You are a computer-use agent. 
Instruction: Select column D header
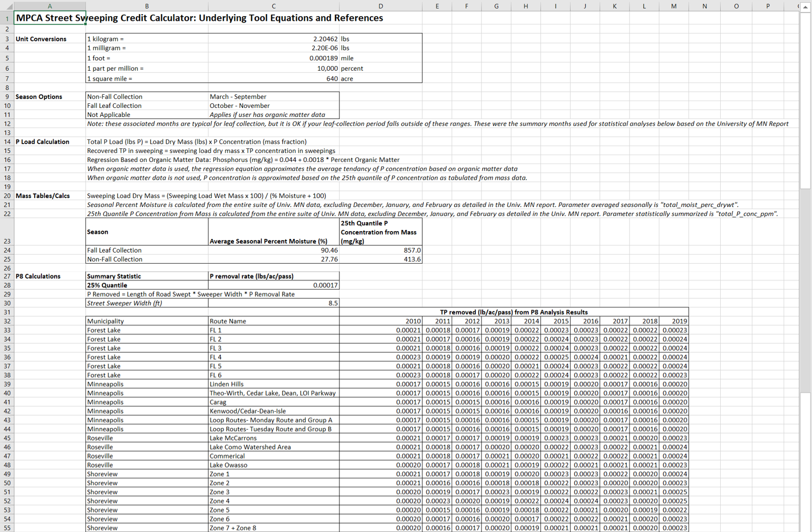click(x=380, y=6)
